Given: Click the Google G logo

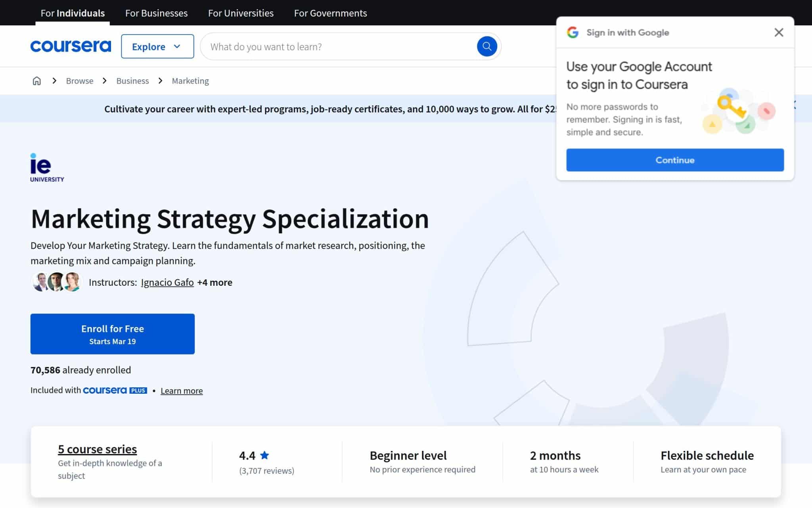Looking at the screenshot, I should tap(573, 33).
